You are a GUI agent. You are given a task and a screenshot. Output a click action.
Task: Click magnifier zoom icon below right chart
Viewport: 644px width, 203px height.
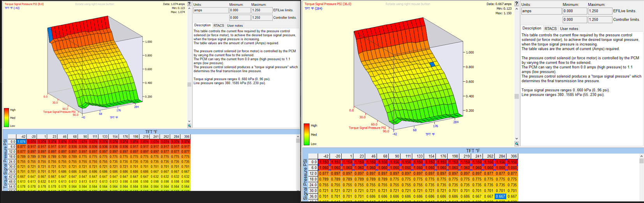[x=517, y=144]
